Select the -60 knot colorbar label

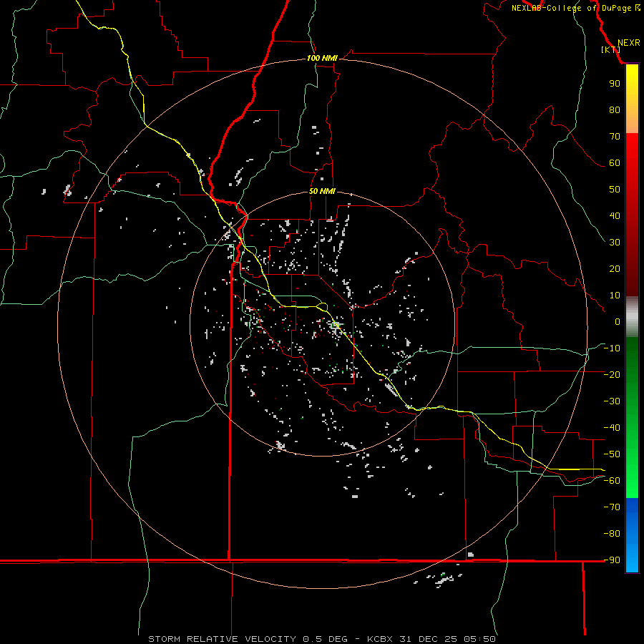pos(612,481)
